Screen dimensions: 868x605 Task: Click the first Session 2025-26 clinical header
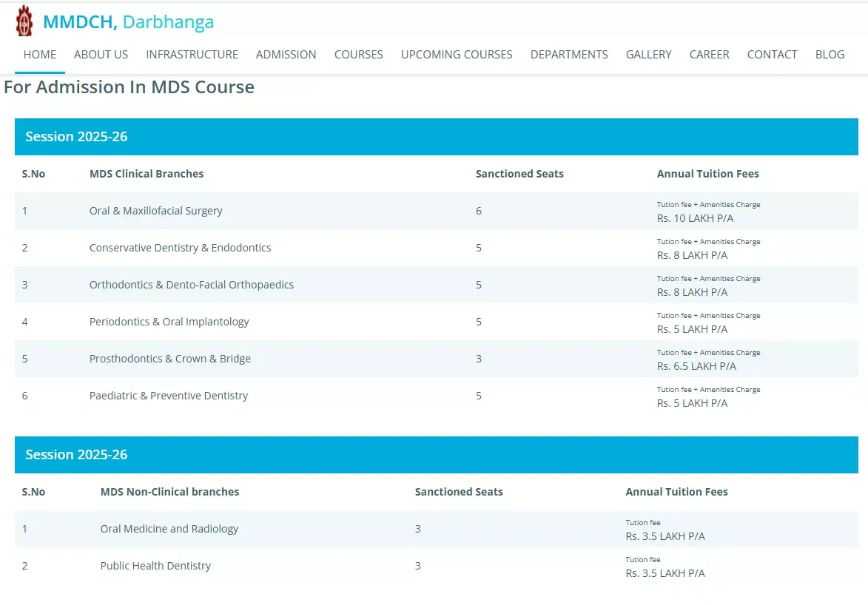click(x=76, y=137)
